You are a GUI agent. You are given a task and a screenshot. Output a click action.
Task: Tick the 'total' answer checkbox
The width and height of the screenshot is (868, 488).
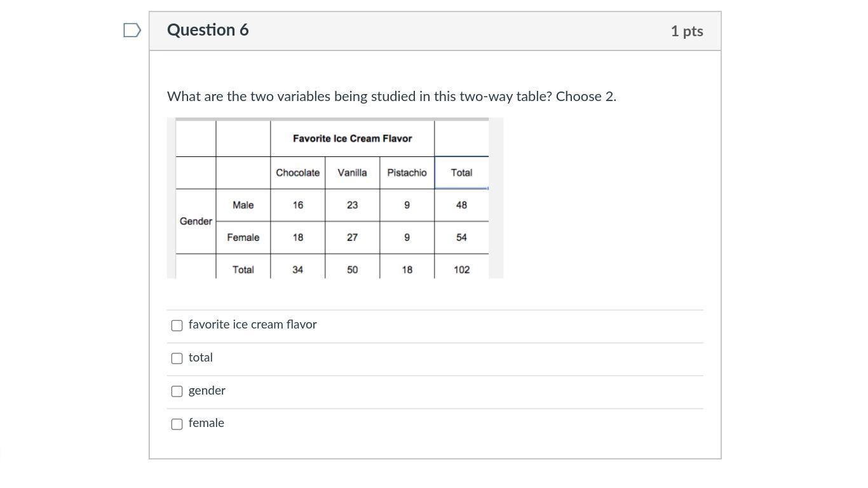point(177,358)
